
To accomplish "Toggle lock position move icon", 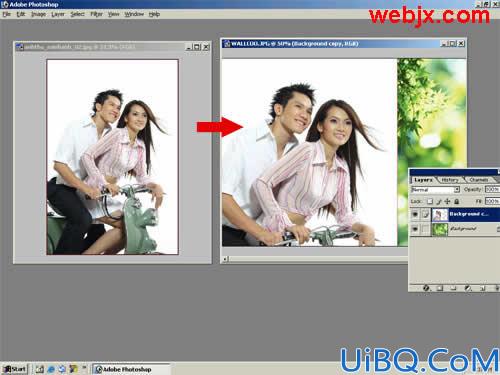I will point(448,201).
